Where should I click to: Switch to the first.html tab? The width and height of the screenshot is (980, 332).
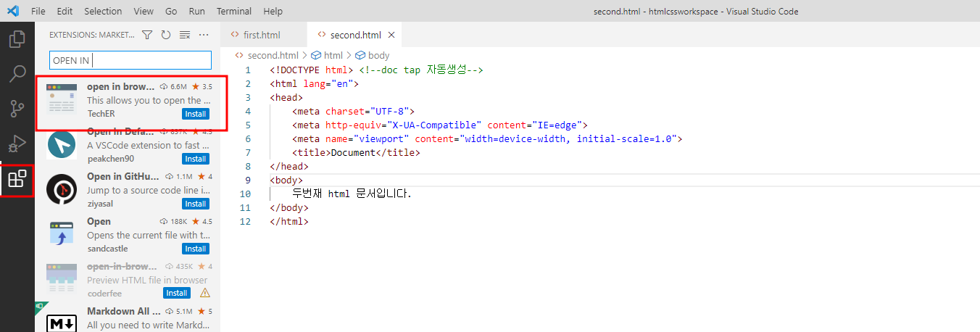click(x=264, y=35)
